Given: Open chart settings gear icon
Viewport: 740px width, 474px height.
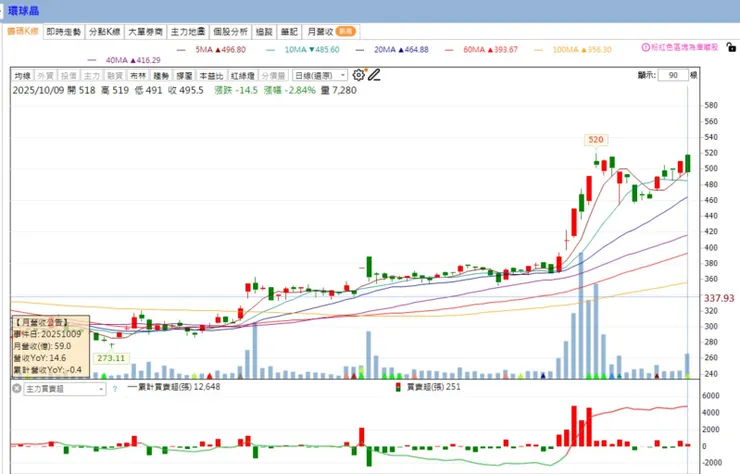Looking at the screenshot, I should tap(359, 75).
